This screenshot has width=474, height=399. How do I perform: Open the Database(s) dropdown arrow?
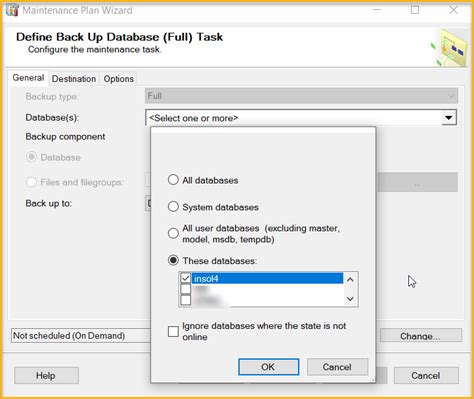tap(449, 118)
